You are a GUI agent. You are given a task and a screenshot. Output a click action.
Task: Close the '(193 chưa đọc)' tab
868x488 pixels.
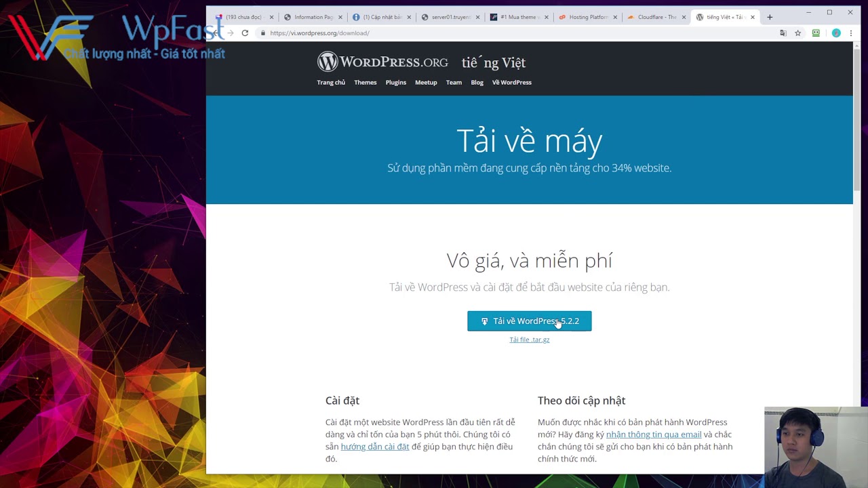272,17
